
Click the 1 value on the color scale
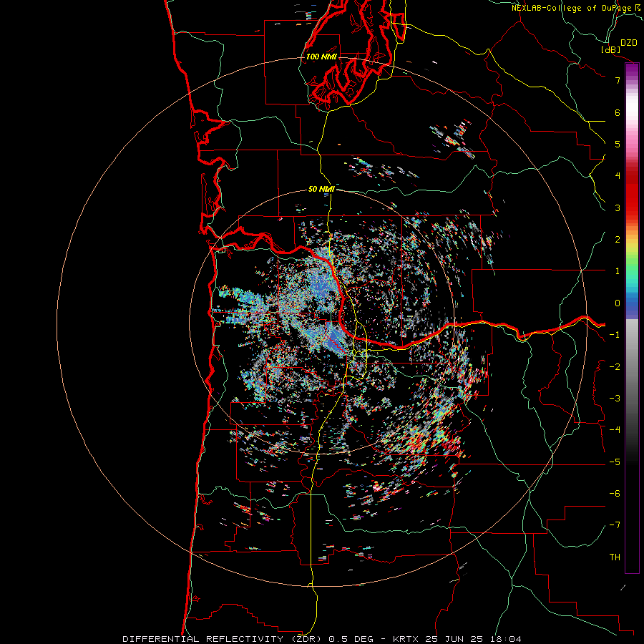point(618,271)
